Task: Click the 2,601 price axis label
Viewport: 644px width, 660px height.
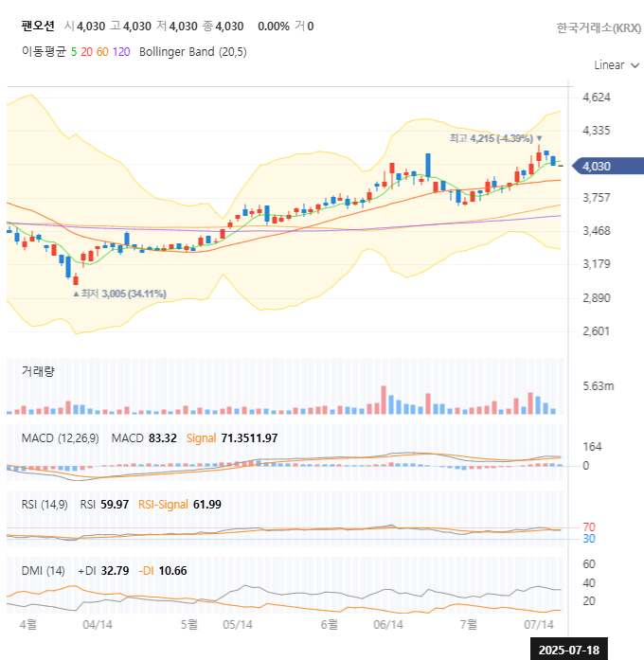Action: point(596,330)
